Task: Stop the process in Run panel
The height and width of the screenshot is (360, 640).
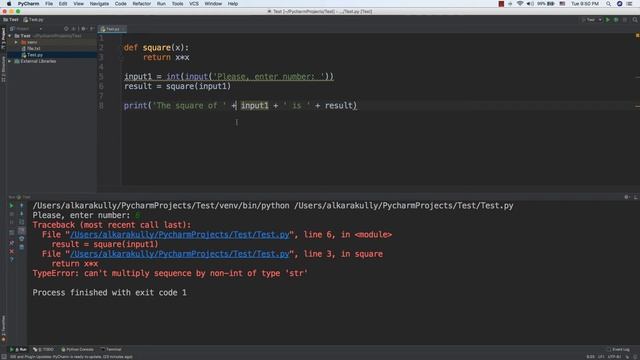Action: click(11, 214)
